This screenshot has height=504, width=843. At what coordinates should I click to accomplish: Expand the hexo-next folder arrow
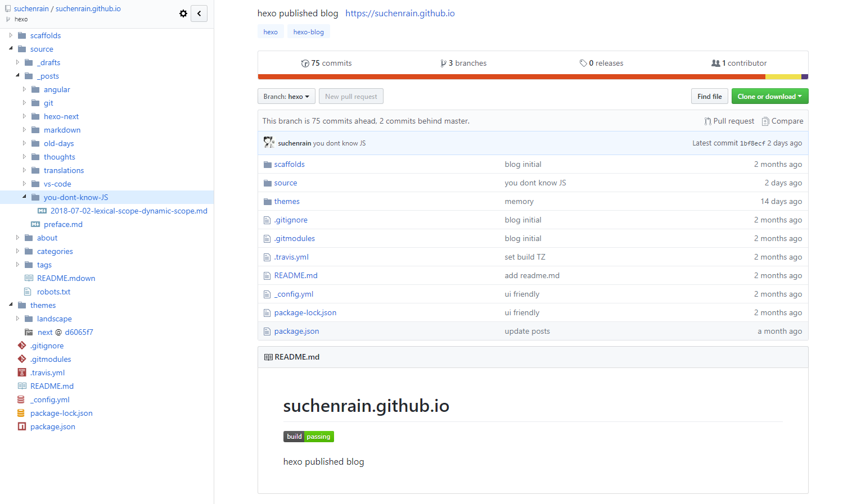(x=24, y=116)
